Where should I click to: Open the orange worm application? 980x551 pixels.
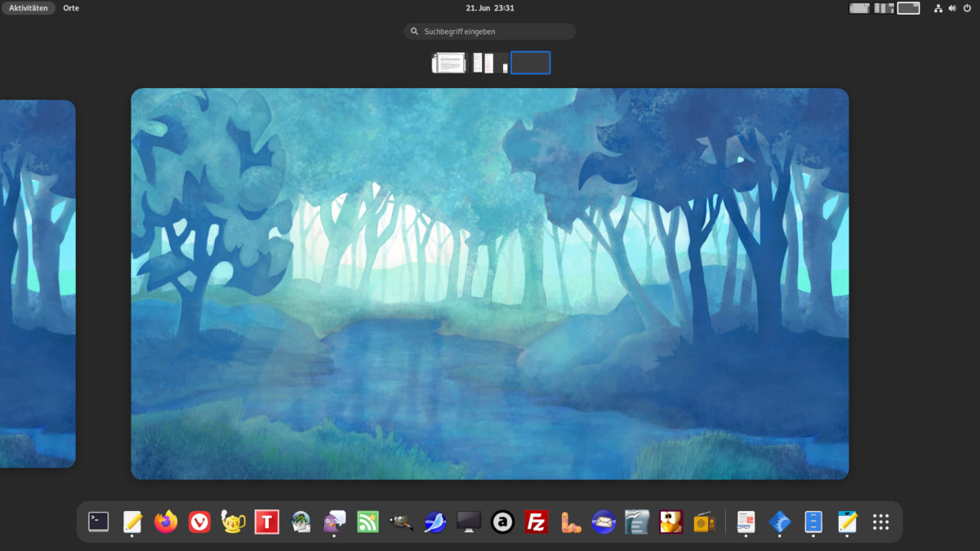point(570,522)
